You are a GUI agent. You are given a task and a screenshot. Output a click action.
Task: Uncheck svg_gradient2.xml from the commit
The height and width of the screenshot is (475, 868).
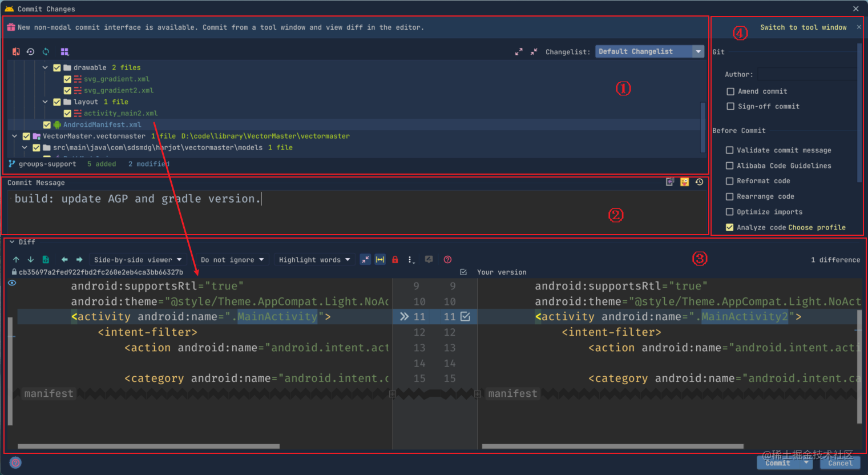pyautogui.click(x=67, y=90)
